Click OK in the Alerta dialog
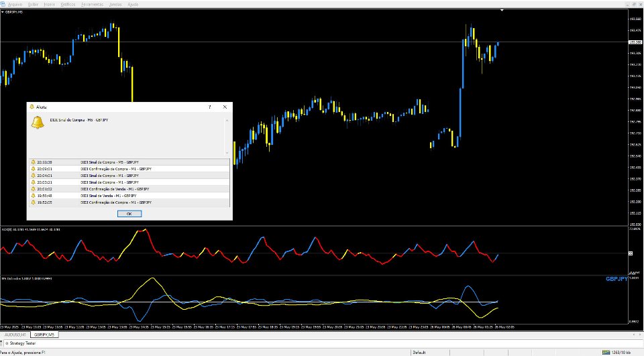 (129, 214)
